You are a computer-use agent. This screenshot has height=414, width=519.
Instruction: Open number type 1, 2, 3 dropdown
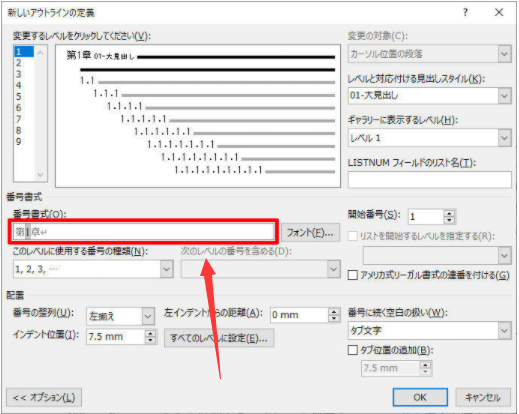pos(166,269)
